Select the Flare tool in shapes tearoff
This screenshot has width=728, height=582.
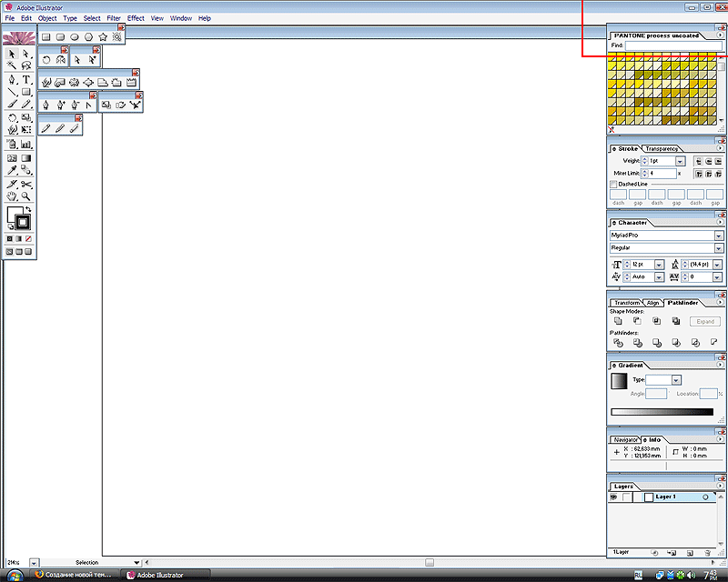(117, 36)
